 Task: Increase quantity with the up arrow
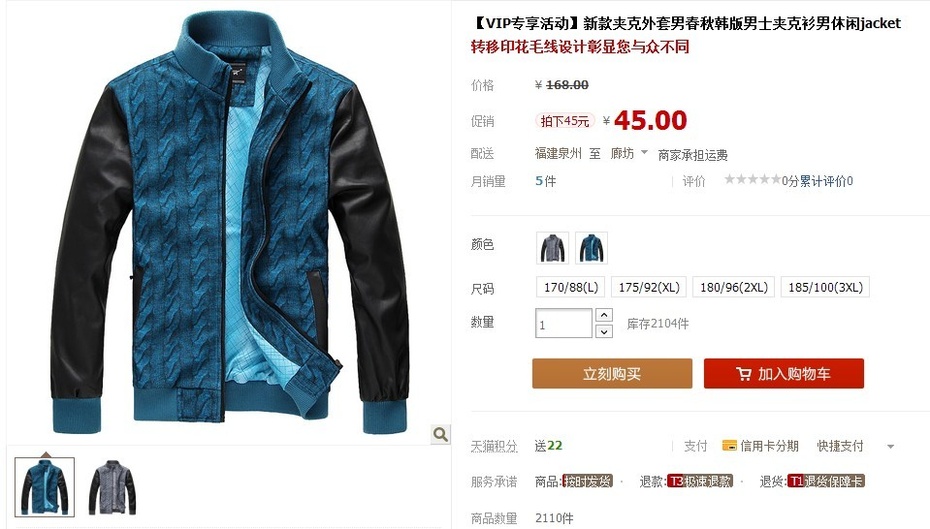604,315
